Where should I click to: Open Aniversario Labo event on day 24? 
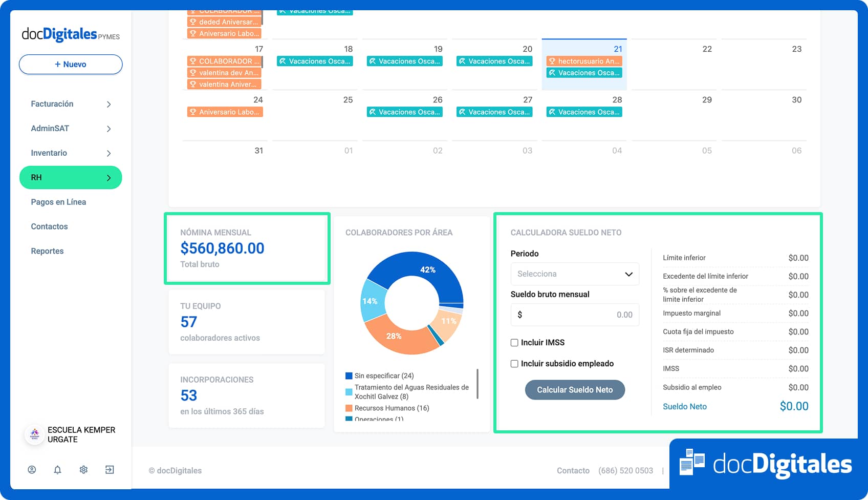225,112
